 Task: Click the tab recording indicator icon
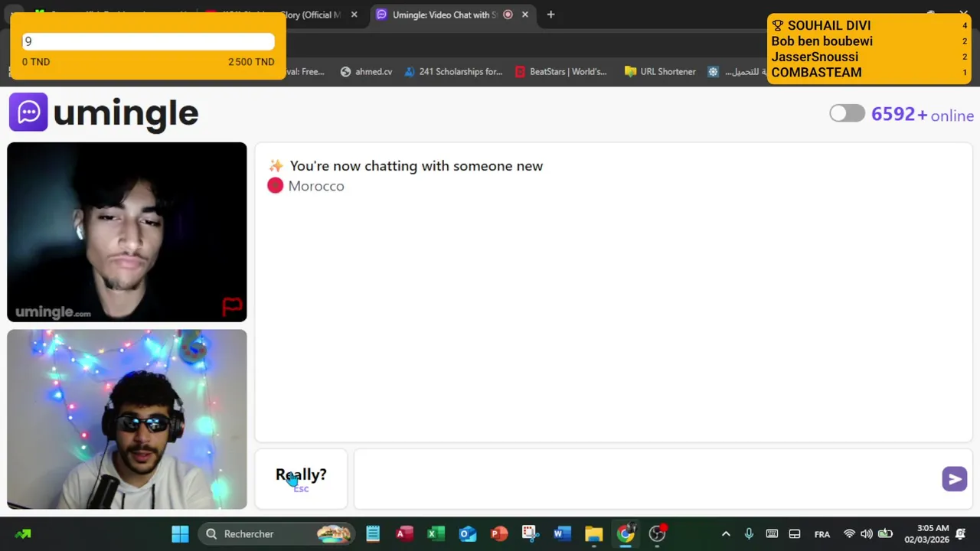(x=508, y=15)
